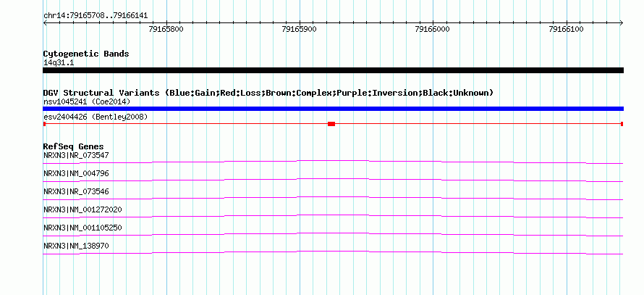Image resolution: width=644 pixels, height=295 pixels.
Task: Open the NRXN3|NM_001272020 transcript label
Action: 82,209
